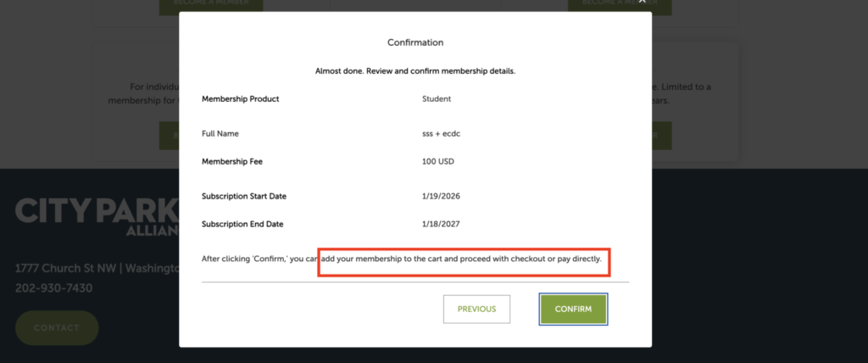Image resolution: width=868 pixels, height=363 pixels.
Task: Click the 100 USD membership fee value
Action: [441, 161]
